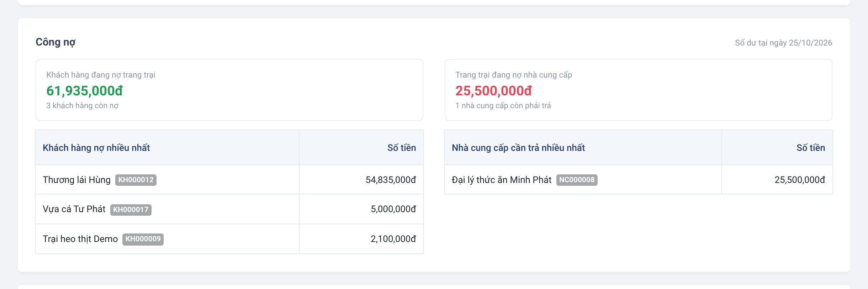The width and height of the screenshot is (868, 289).
Task: Click the 'Trang trại đang nợ nhà cung cấp' label
Action: pyautogui.click(x=514, y=75)
